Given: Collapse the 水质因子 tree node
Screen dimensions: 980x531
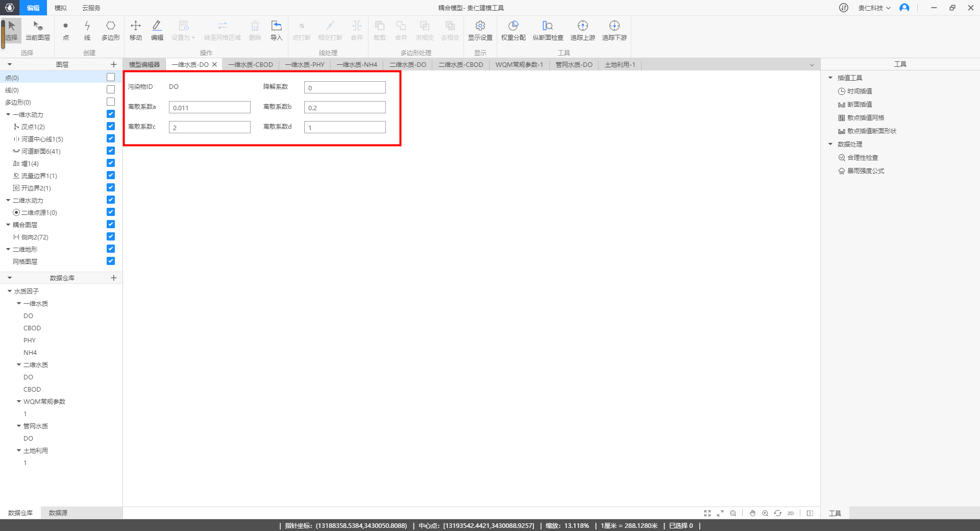Looking at the screenshot, I should (x=10, y=291).
